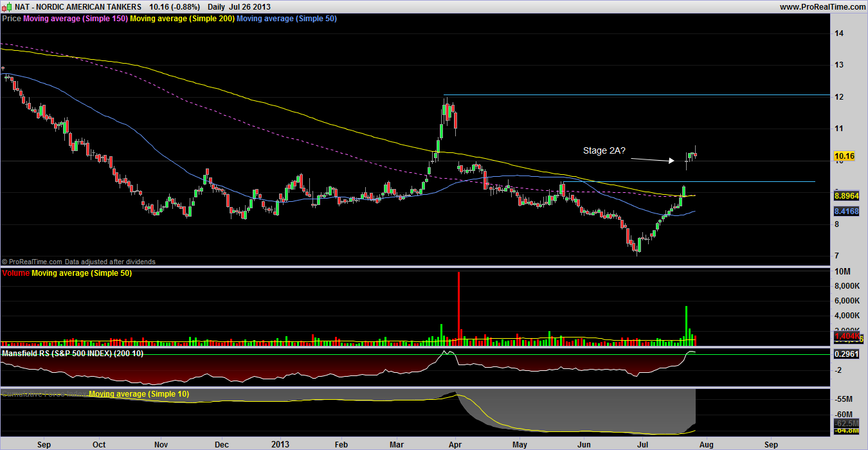
Task: Click the NAT - NORDIC AMERICAN TANKERS title
Action: (78, 6)
